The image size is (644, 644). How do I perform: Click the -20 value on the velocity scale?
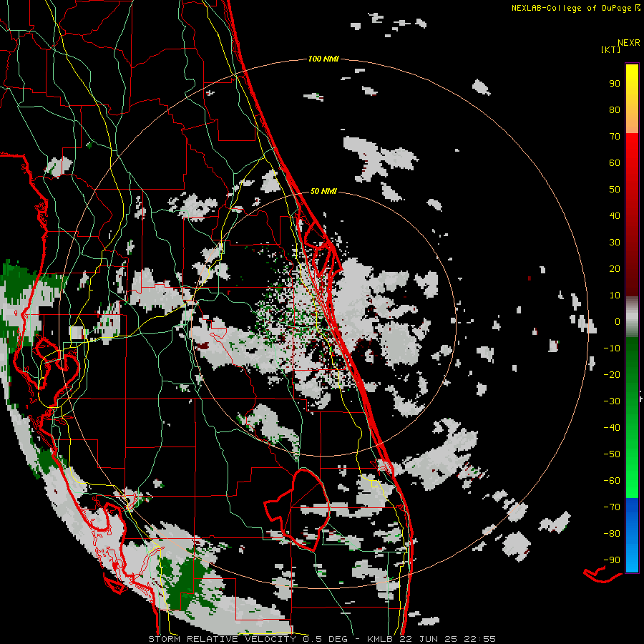(x=612, y=374)
